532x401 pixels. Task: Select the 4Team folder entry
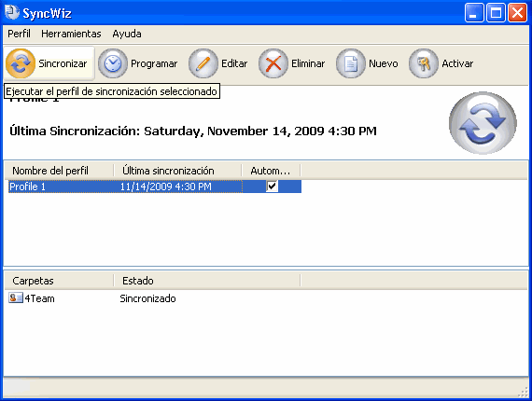click(x=40, y=298)
